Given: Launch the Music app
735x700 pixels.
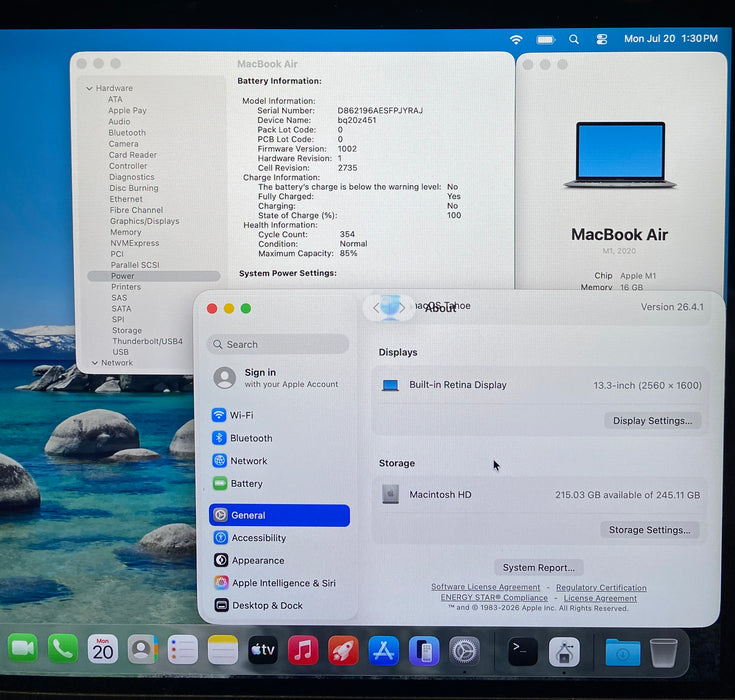Looking at the screenshot, I should pyautogui.click(x=303, y=650).
